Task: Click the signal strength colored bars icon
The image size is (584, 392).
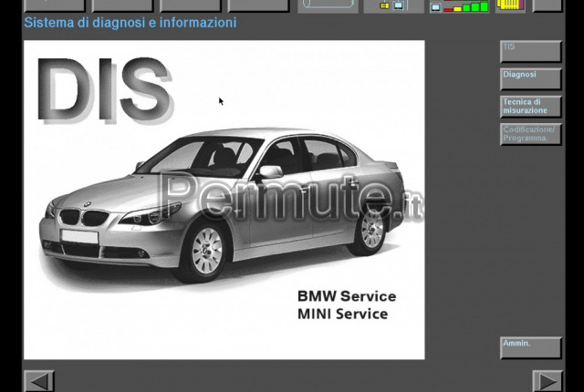Action: pyautogui.click(x=459, y=5)
